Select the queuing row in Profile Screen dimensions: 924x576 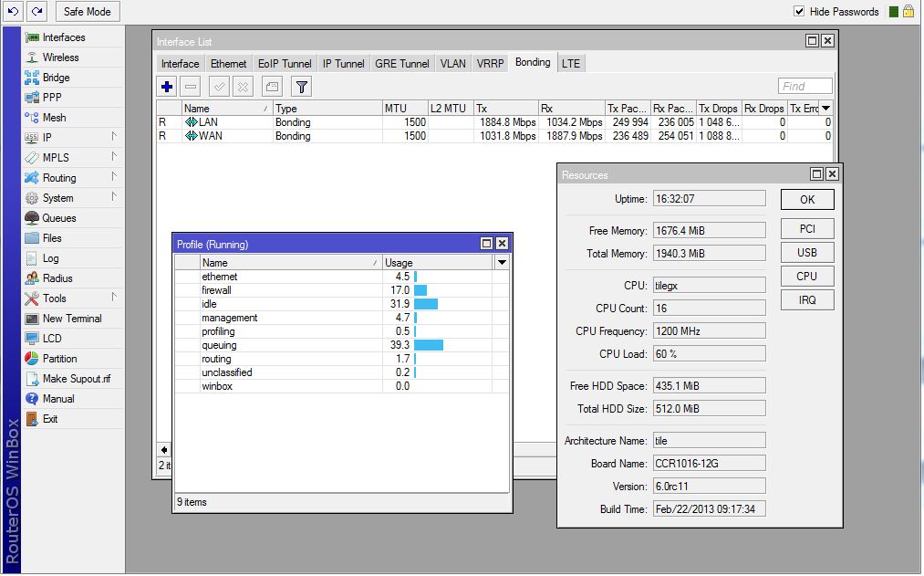(x=342, y=345)
